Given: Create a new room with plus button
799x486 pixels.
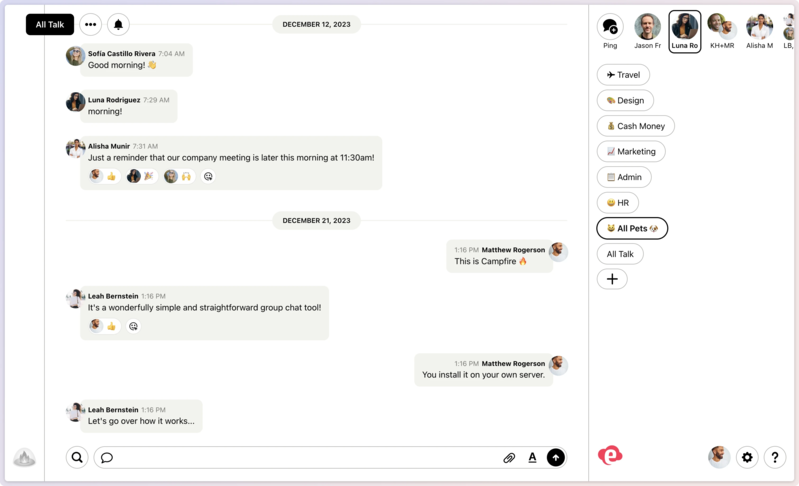Looking at the screenshot, I should (612, 279).
